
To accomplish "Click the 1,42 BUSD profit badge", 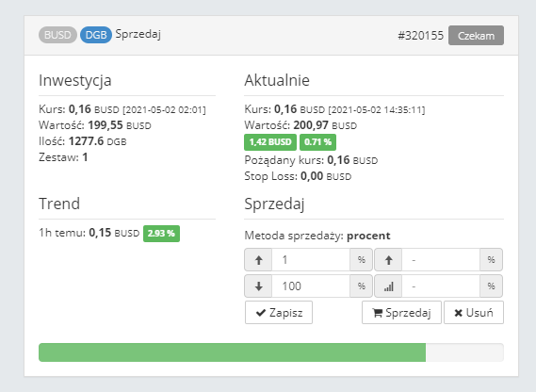I will [270, 142].
